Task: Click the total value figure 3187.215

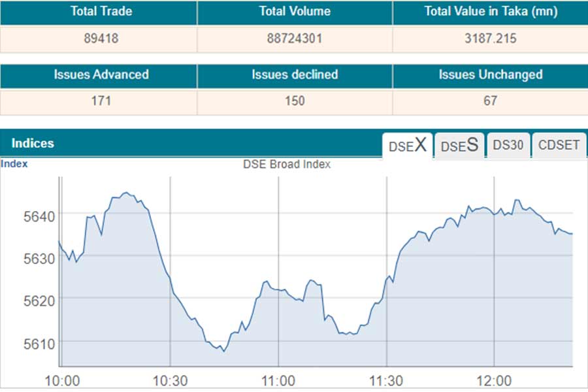Action: tap(490, 39)
